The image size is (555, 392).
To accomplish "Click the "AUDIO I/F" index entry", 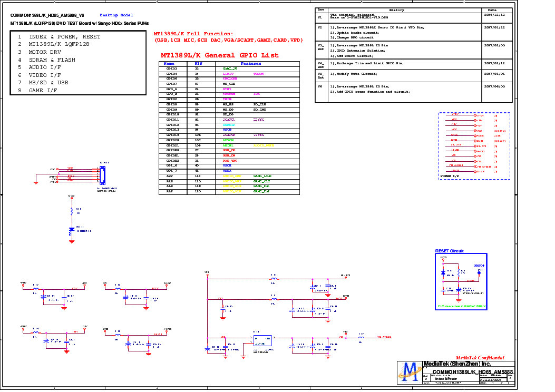I will (40, 67).
